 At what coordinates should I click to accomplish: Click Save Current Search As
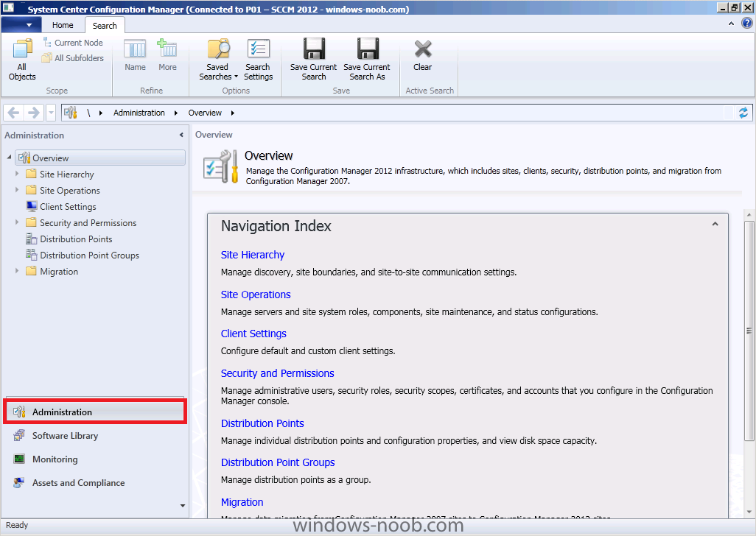tap(367, 59)
